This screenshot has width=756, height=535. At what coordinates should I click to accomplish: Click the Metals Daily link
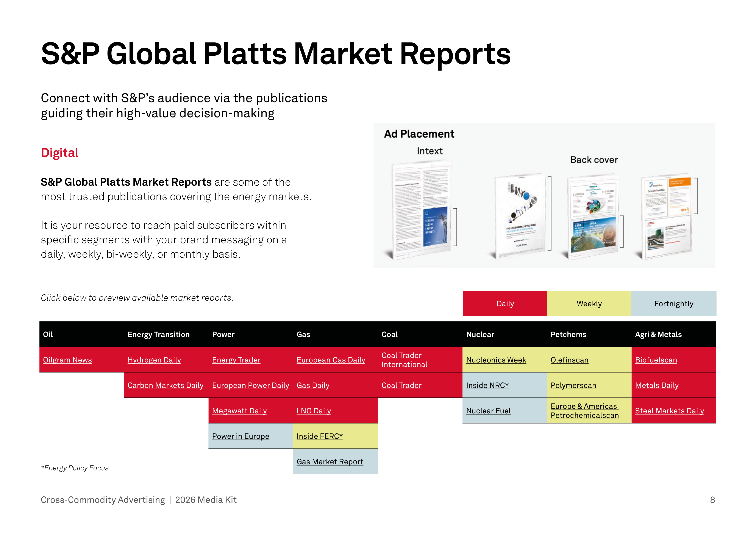pos(657,385)
